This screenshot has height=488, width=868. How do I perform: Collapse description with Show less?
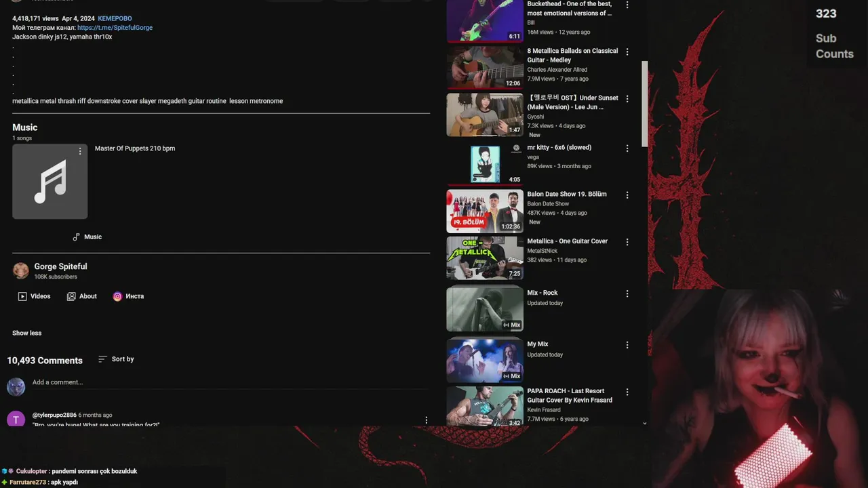pos(26,333)
